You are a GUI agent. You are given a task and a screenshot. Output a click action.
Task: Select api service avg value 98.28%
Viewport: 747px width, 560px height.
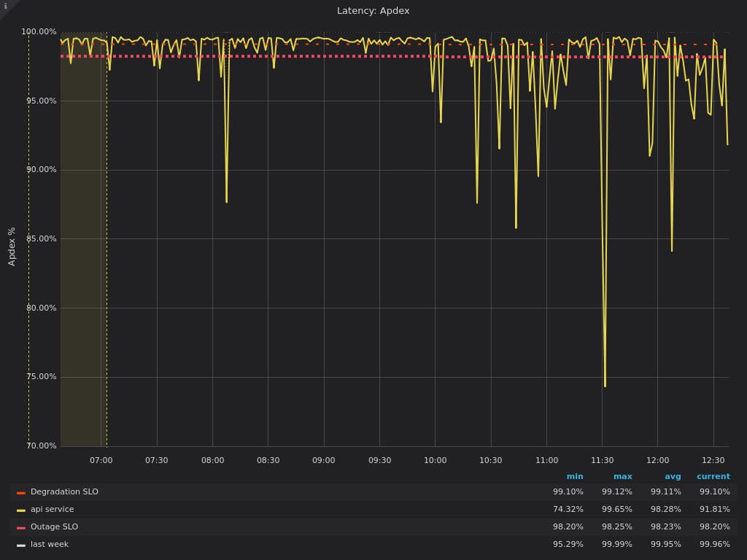[x=665, y=509]
